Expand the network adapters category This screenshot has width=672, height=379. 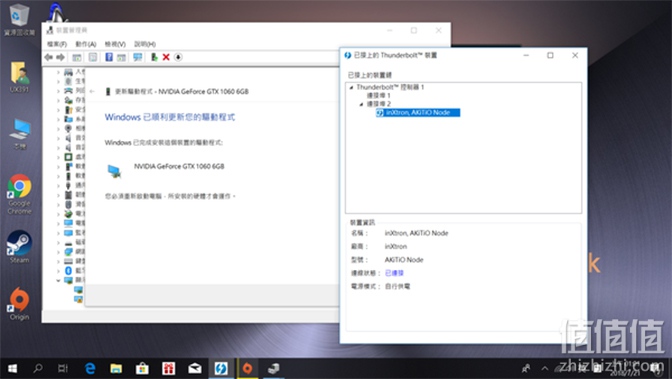coord(58,252)
